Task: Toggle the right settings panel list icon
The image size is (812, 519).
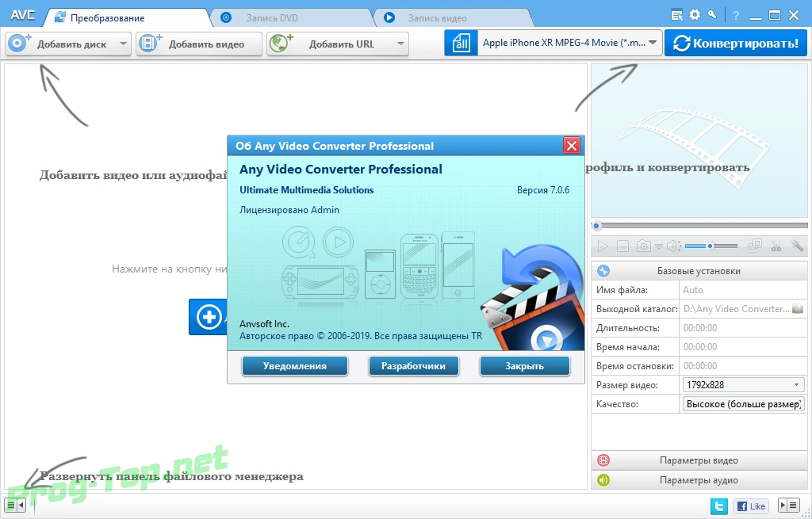Action: click(x=793, y=505)
